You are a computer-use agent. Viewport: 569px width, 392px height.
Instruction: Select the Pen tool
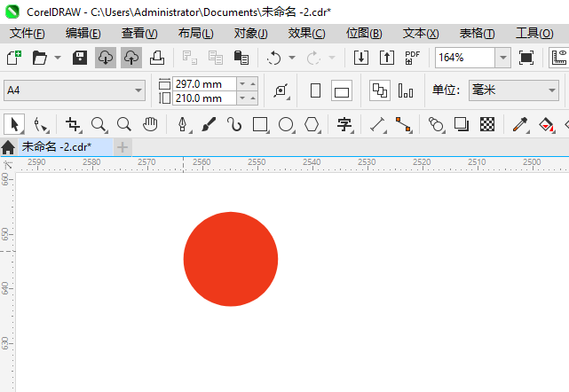(183, 125)
